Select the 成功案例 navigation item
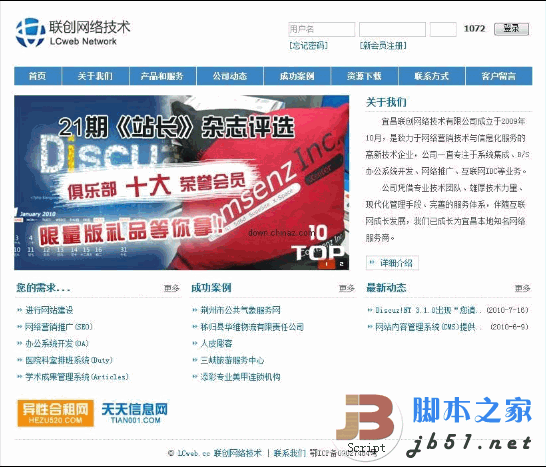 [297, 76]
